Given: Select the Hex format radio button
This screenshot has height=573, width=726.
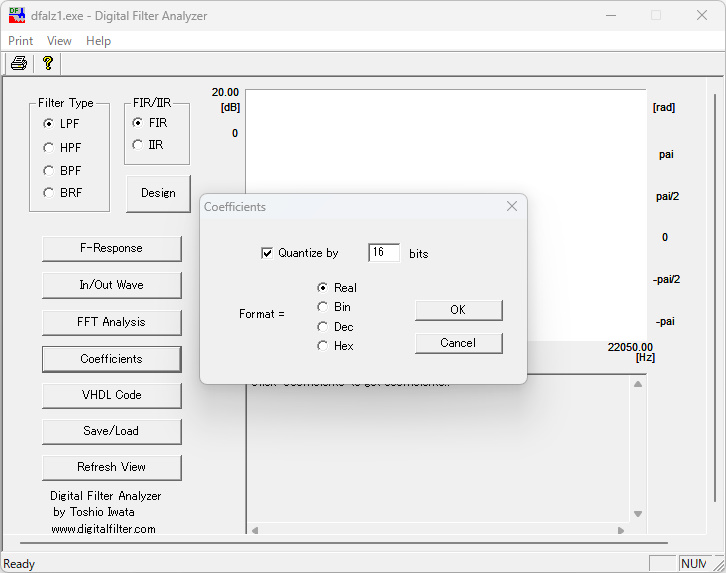Looking at the screenshot, I should coord(322,346).
